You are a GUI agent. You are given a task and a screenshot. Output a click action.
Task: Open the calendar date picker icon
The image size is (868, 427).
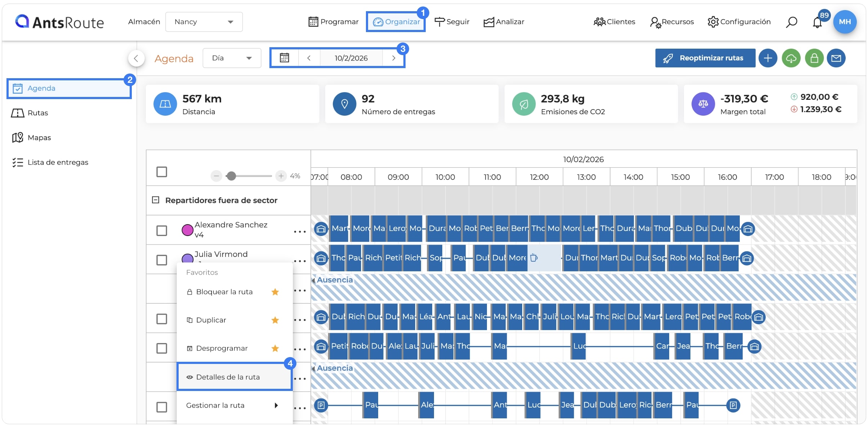click(285, 58)
